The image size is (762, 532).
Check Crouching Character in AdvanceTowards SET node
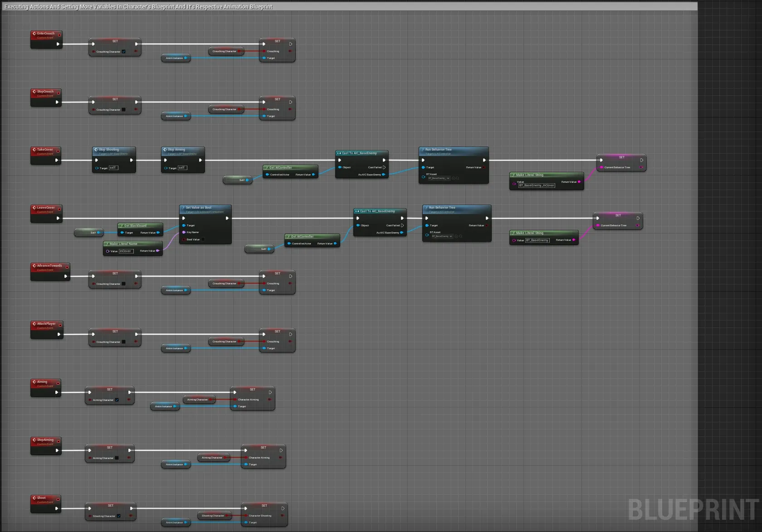tap(123, 284)
